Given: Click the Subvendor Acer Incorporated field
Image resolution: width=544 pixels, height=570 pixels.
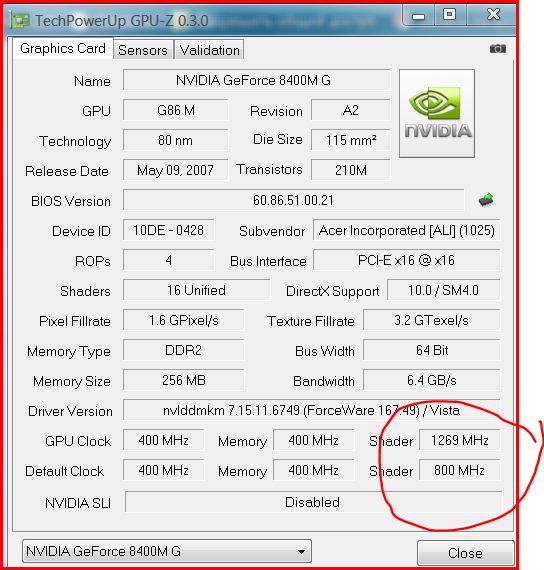Looking at the screenshot, I should (x=407, y=230).
